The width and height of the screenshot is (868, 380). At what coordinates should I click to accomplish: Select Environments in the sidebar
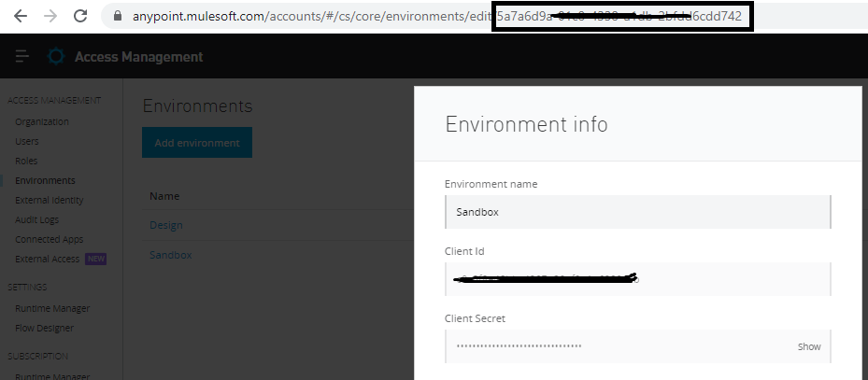click(45, 180)
